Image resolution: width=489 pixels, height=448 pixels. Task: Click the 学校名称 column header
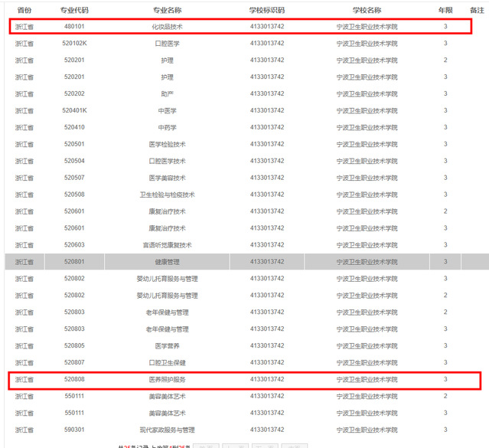(x=367, y=10)
